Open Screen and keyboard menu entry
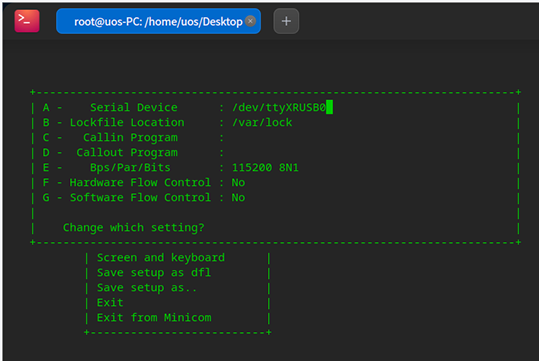Viewport: 539px width, 361px height. click(161, 258)
